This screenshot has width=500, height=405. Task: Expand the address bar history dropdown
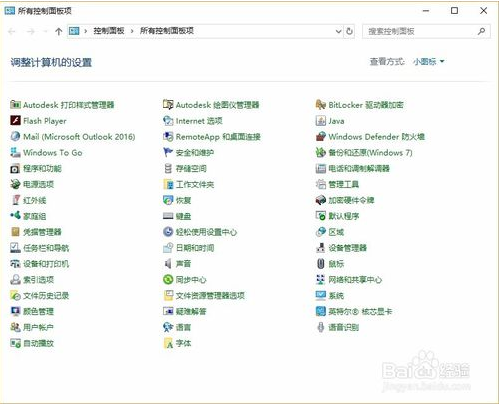[x=338, y=31]
